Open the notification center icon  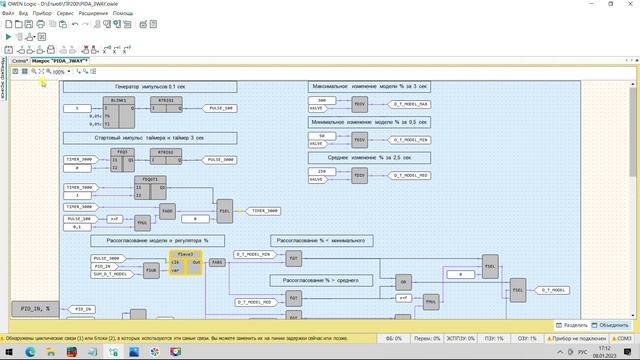627,352
